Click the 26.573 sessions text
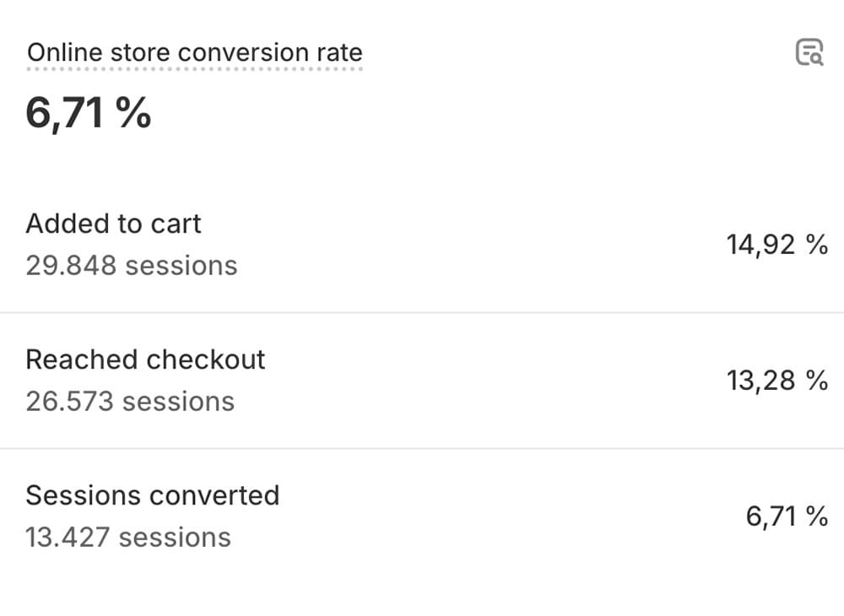This screenshot has width=844, height=616. coord(130,402)
